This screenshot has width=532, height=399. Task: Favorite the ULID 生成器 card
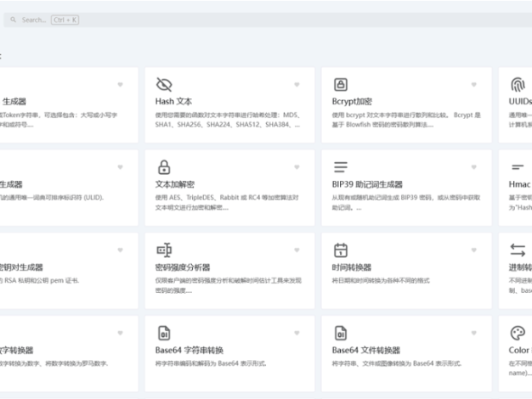(120, 167)
